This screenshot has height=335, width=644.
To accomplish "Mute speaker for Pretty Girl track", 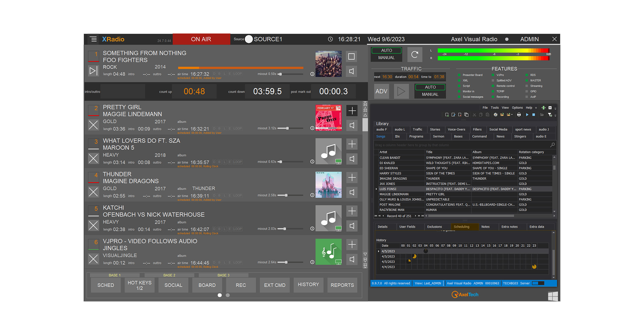I will pyautogui.click(x=352, y=125).
